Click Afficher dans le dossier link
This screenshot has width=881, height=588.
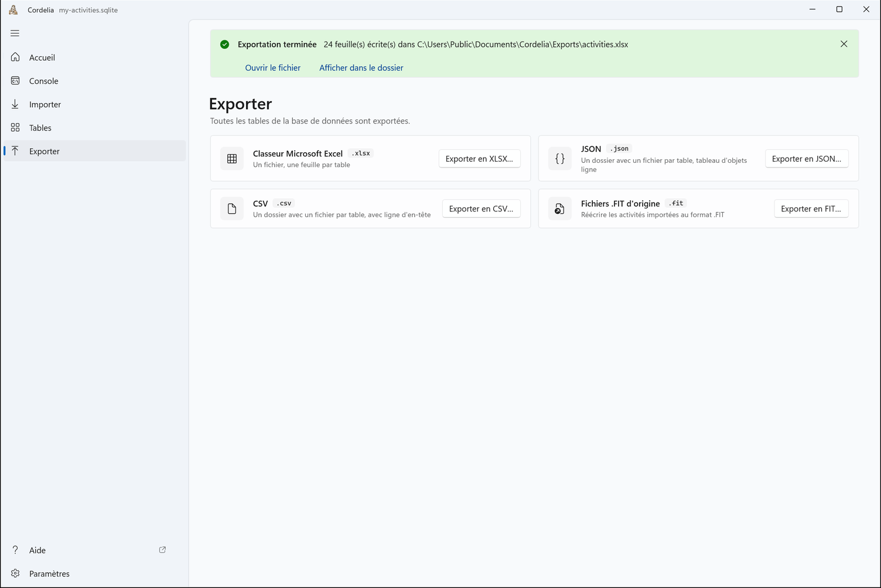pos(361,68)
